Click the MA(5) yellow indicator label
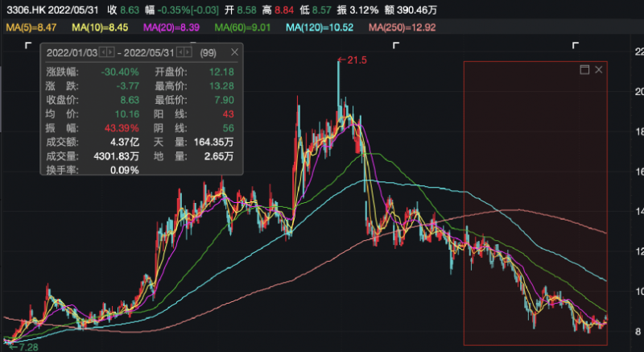 [31, 28]
